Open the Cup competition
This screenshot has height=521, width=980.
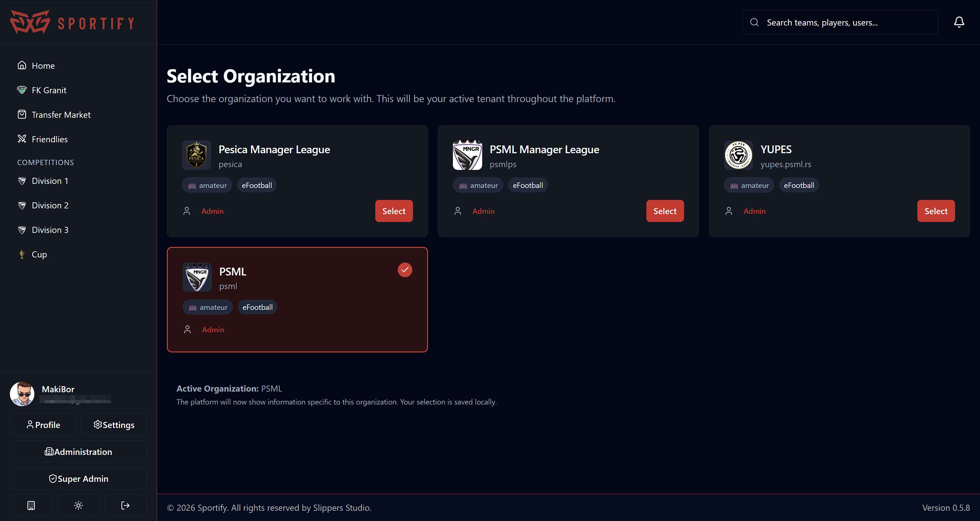pyautogui.click(x=78, y=254)
